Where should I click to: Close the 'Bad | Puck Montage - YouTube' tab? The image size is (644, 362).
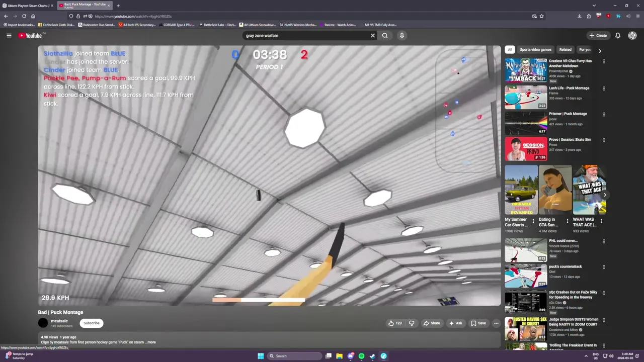coord(108,6)
